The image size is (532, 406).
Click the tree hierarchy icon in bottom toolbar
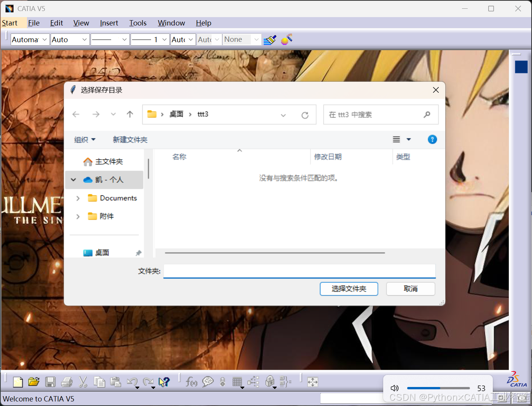[253, 382]
